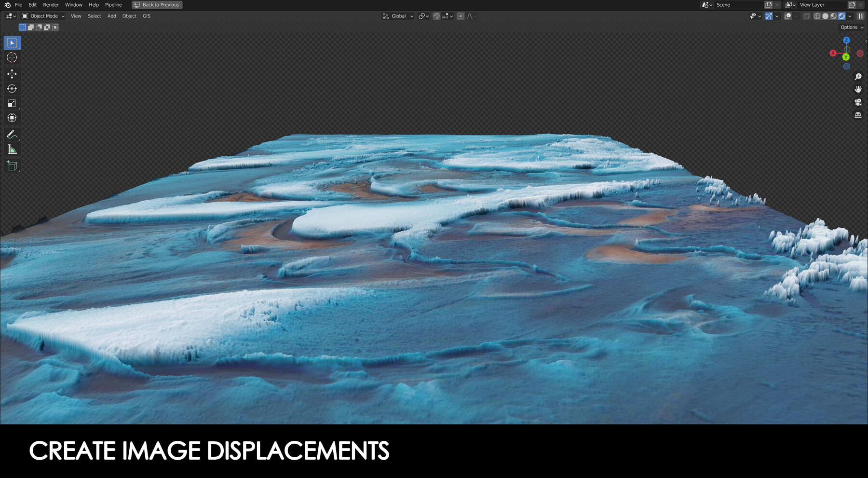Toggle snapping with the magnet icon

click(x=435, y=16)
